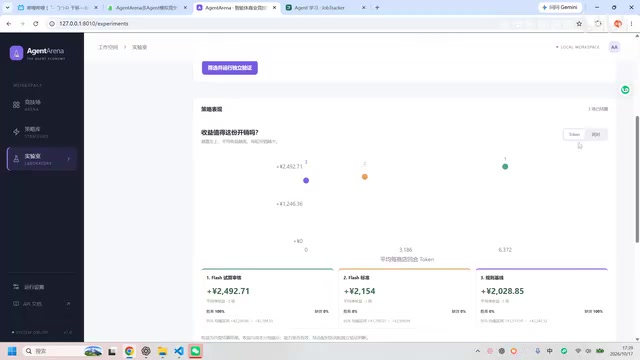Screen dimensions: 640x360
Task: Open the Chrome profile avatar
Action: pos(618,24)
